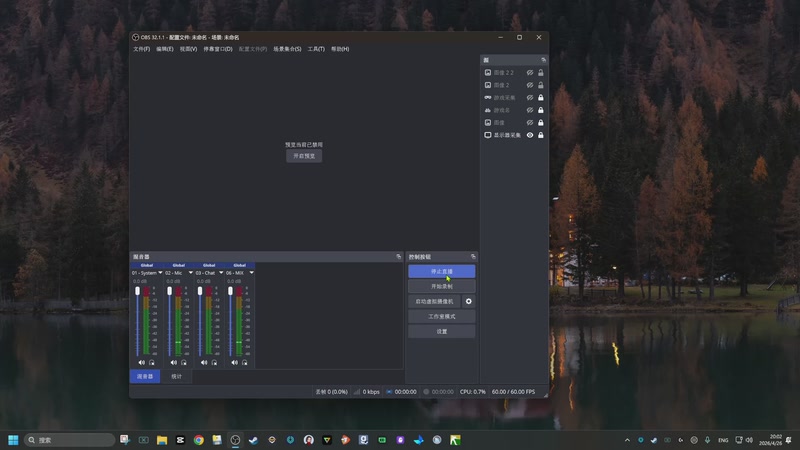This screenshot has width=800, height=450.
Task: Open File Explorer from the taskbar
Action: (162, 440)
